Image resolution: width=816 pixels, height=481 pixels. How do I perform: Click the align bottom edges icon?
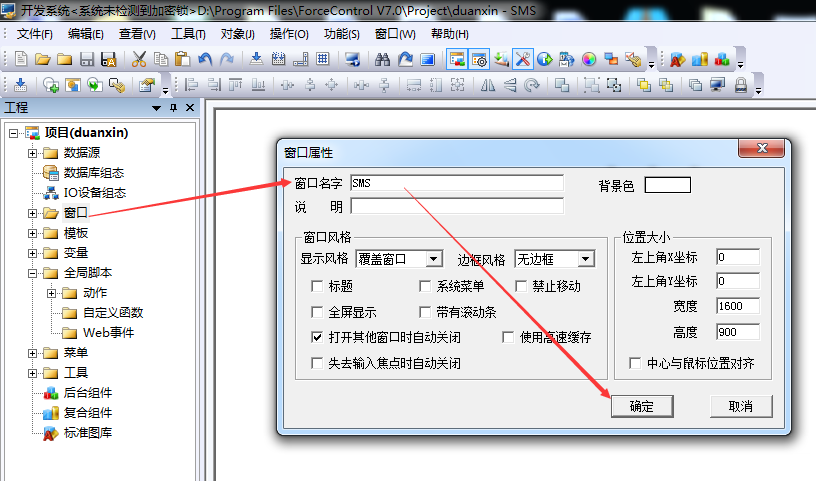point(258,84)
